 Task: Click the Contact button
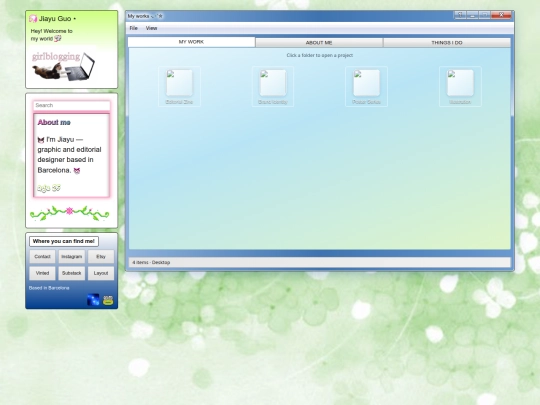tap(42, 257)
